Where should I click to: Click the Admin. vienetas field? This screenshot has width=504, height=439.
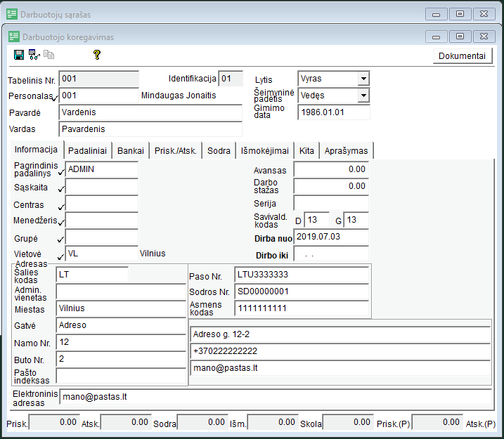121,291
